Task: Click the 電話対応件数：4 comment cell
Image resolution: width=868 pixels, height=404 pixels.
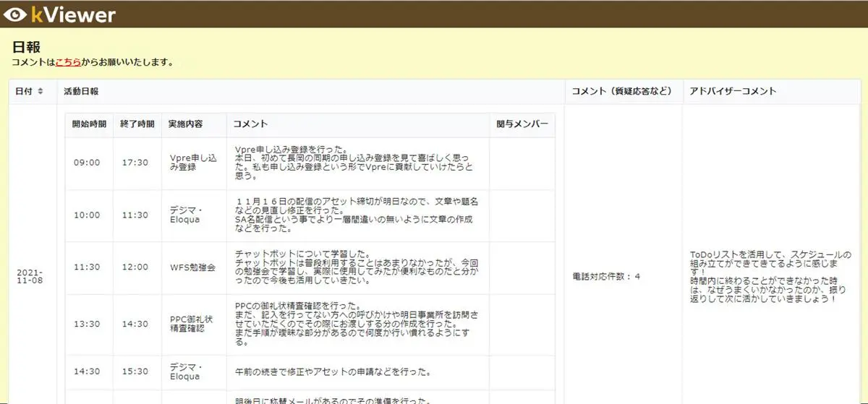Action: pos(606,277)
